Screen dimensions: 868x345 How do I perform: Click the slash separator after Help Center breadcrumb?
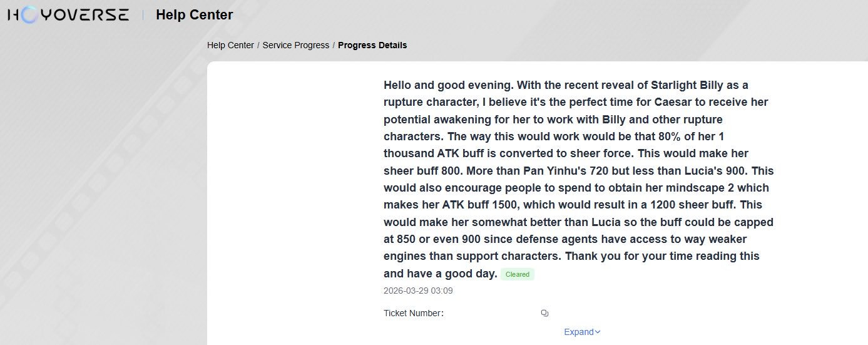pos(258,45)
